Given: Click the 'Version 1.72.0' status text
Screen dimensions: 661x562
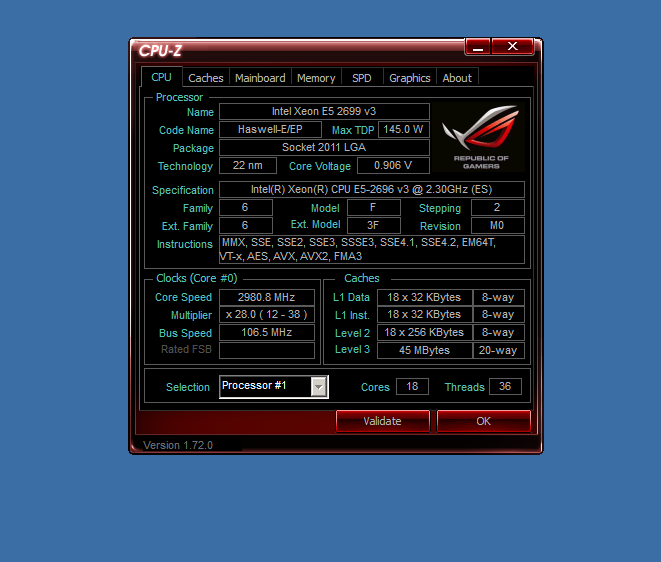Looking at the screenshot, I should click(x=178, y=445).
